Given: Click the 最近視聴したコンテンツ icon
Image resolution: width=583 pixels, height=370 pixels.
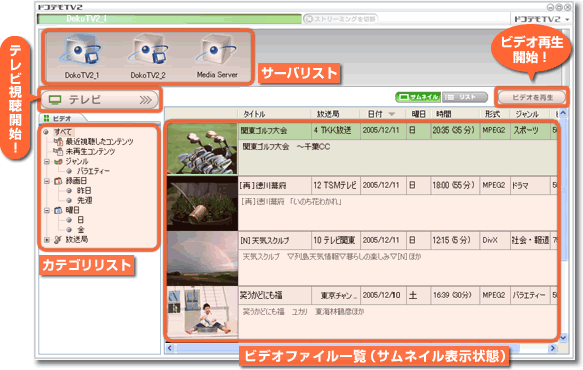Looking at the screenshot, I should point(58,141).
